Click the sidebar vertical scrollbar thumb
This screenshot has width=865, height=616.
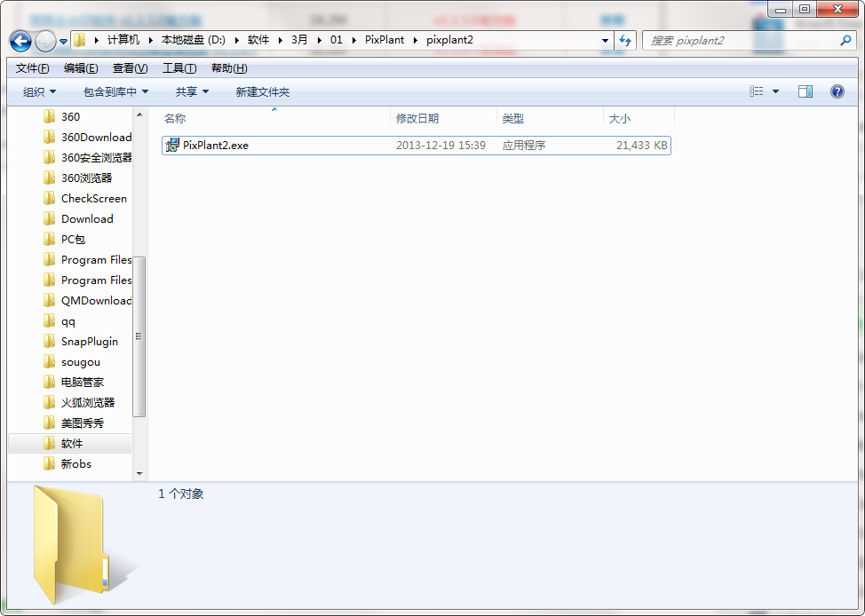coord(139,336)
